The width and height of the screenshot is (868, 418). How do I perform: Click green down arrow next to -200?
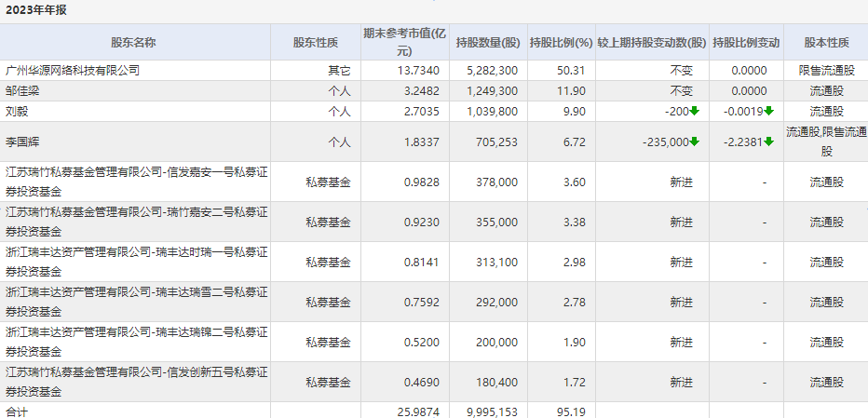(694, 112)
